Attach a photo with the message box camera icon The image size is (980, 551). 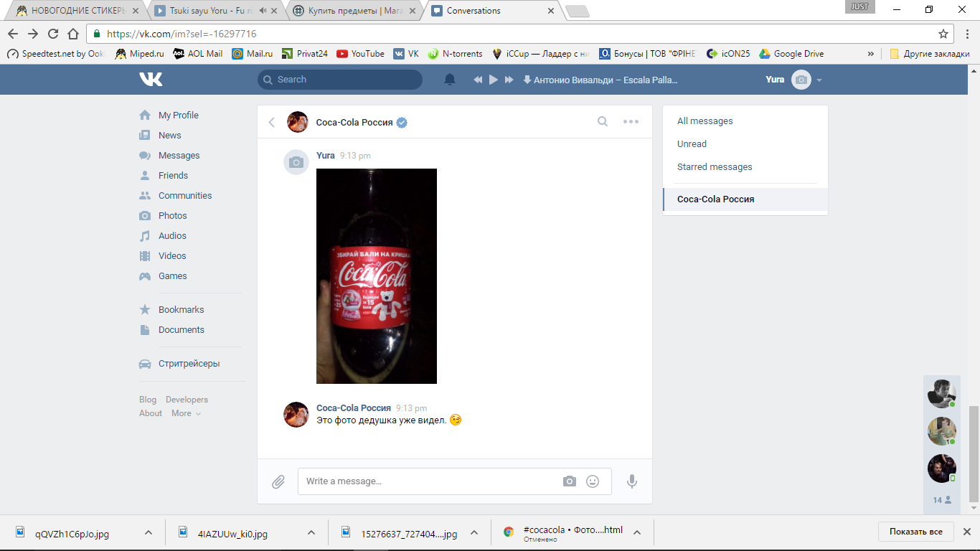point(570,481)
